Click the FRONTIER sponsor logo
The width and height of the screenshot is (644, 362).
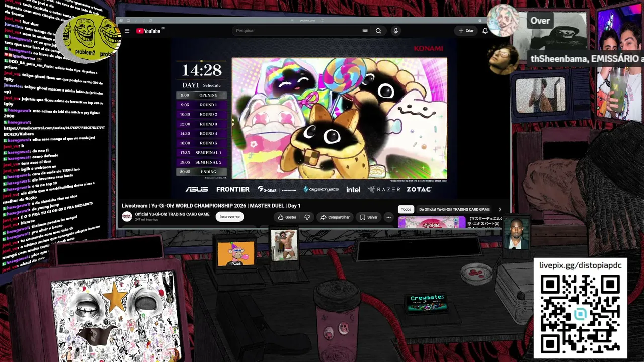click(x=233, y=189)
